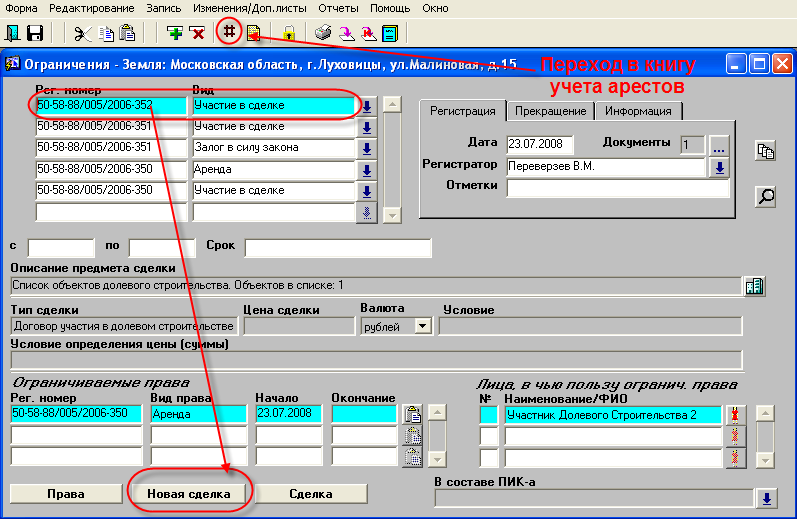This screenshot has height=519, width=797.
Task: Click the person icon in second beneficiary row
Action: (734, 436)
